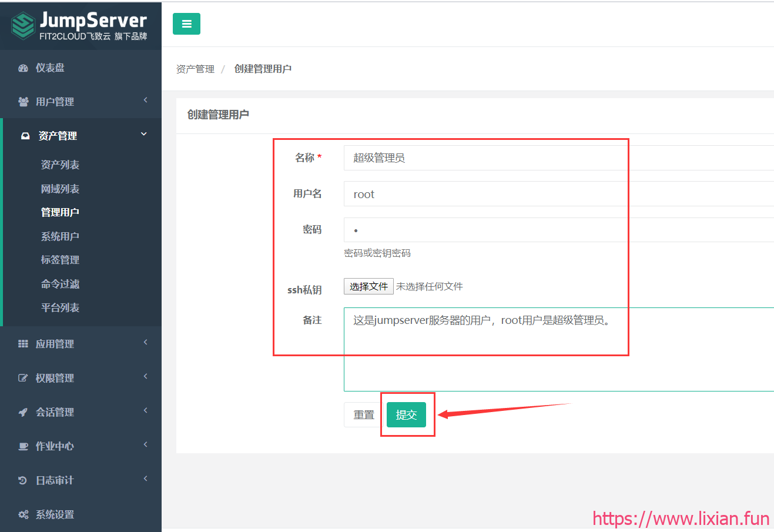Viewport: 774px width, 532px height.
Task: Go to 标签管理 submenu
Action: tap(60, 260)
